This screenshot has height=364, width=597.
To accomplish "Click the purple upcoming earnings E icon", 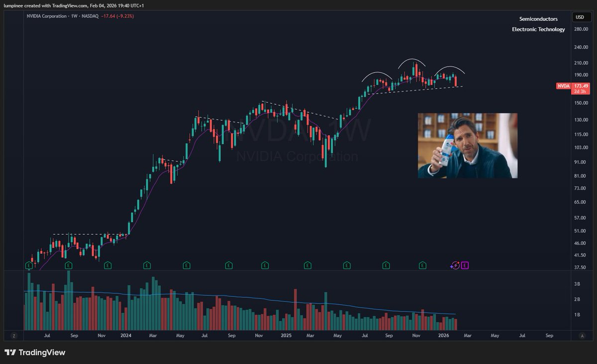I will click(x=465, y=266).
